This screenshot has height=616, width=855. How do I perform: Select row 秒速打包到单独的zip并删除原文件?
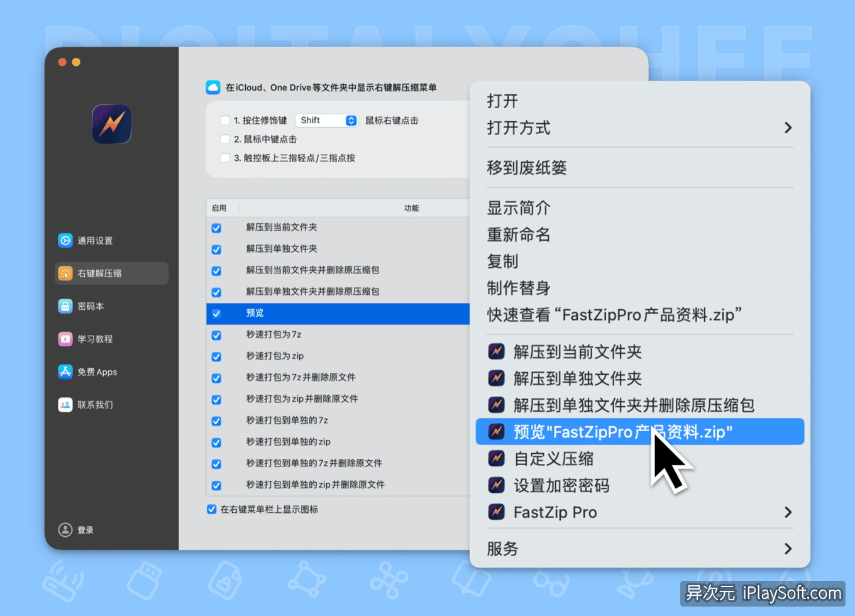tap(338, 484)
